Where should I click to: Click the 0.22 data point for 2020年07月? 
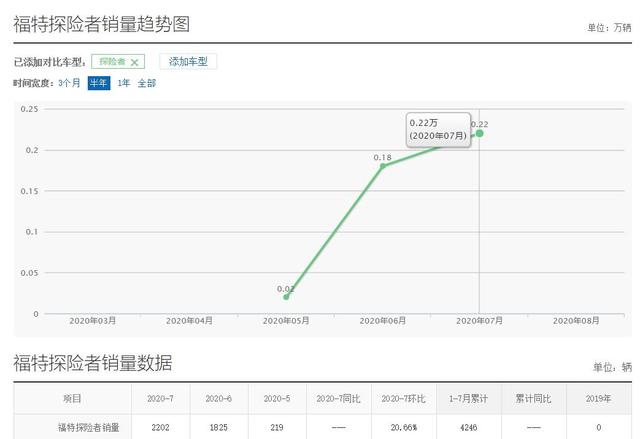pyautogui.click(x=480, y=133)
